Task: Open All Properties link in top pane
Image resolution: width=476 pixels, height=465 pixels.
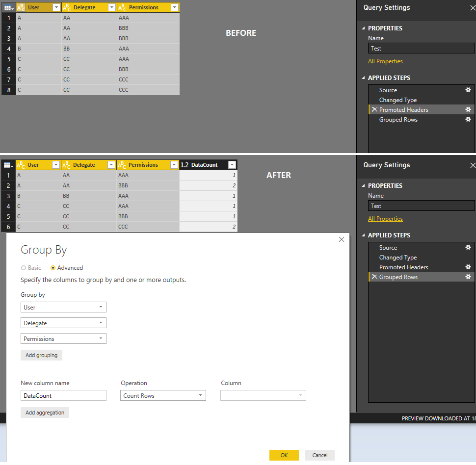Action: pos(385,61)
